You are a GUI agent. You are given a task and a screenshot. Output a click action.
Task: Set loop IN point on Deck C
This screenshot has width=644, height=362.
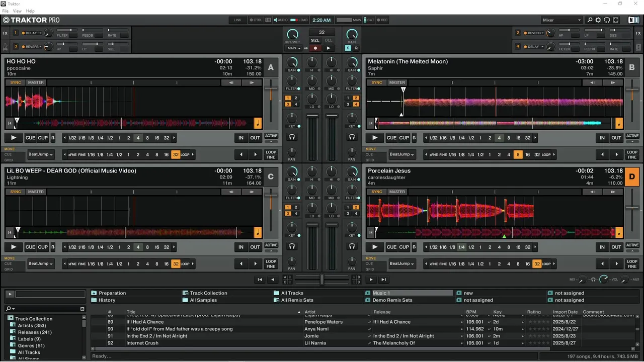(x=241, y=247)
